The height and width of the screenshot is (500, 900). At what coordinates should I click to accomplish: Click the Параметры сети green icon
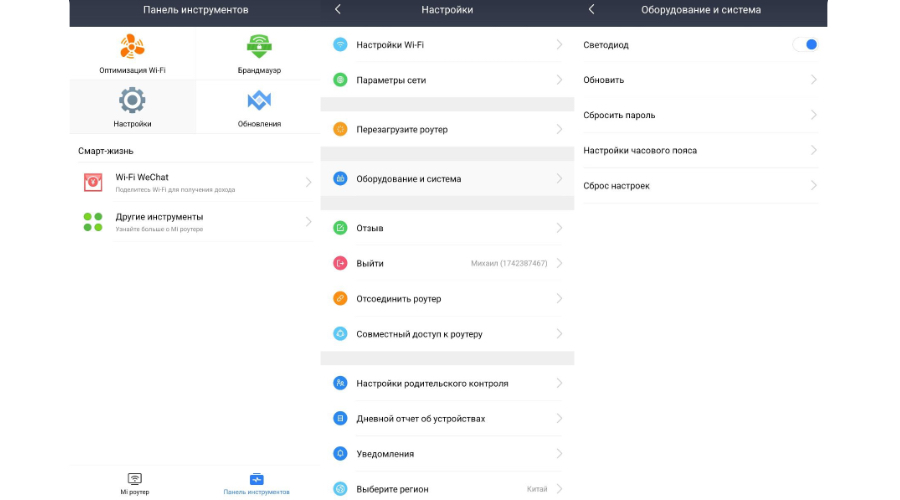pyautogui.click(x=340, y=80)
